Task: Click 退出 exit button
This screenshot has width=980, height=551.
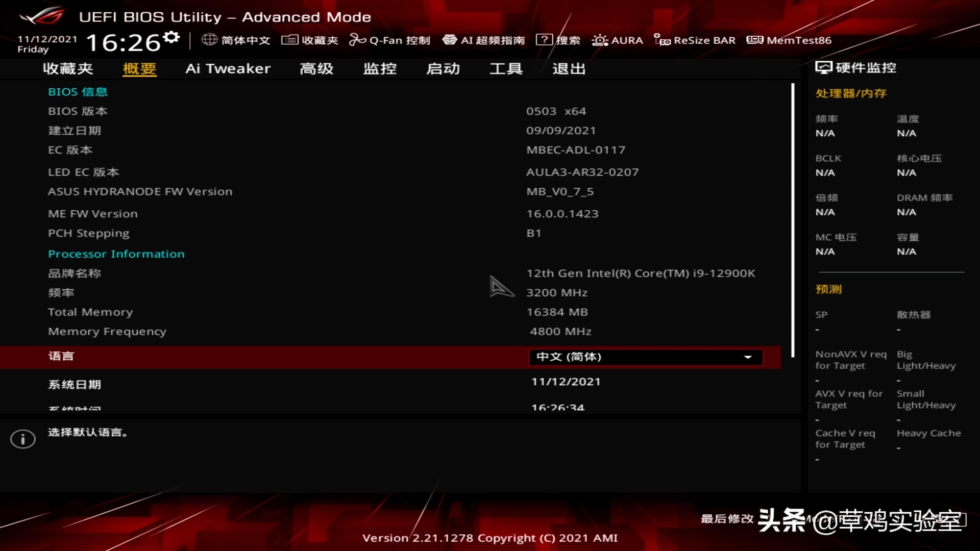Action: pyautogui.click(x=569, y=68)
